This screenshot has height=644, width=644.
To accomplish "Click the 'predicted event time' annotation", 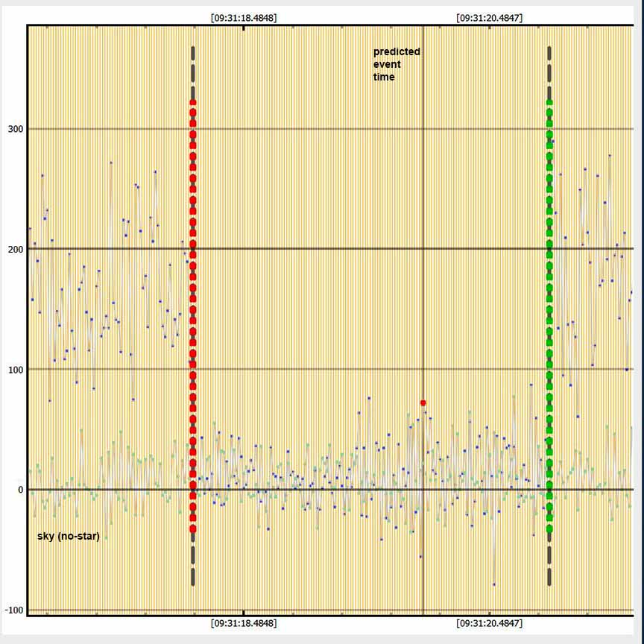I will tap(397, 64).
